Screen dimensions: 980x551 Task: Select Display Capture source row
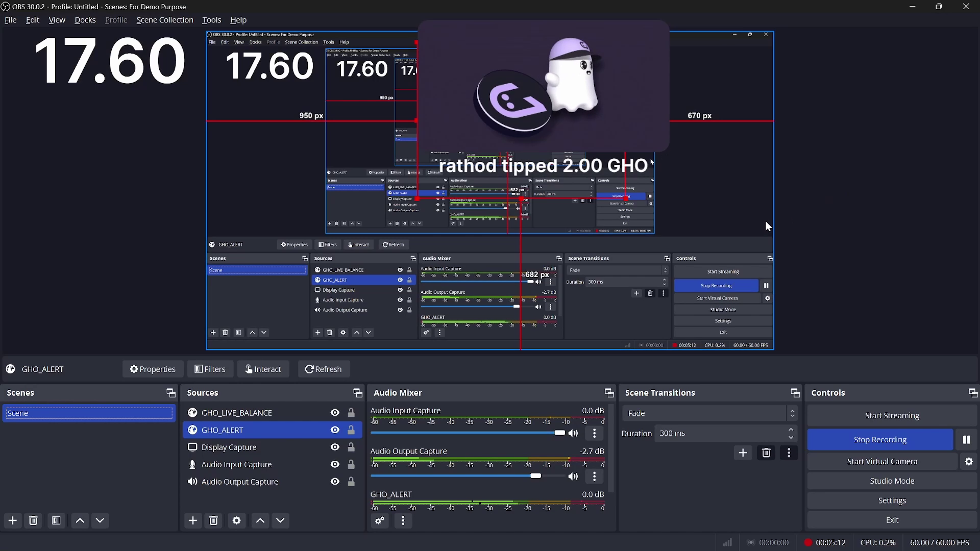tap(272, 447)
